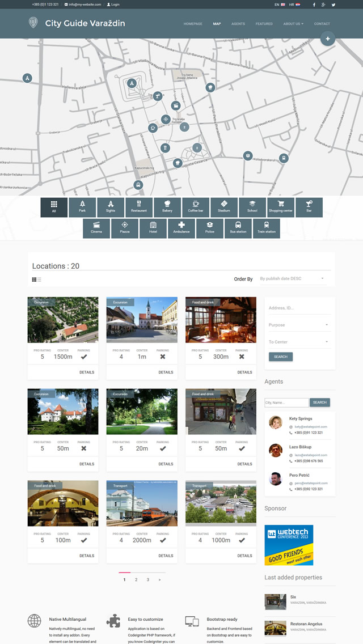Screen dimensions: 363x644
Task: Switch to grid view layout
Action: pyautogui.click(x=34, y=279)
